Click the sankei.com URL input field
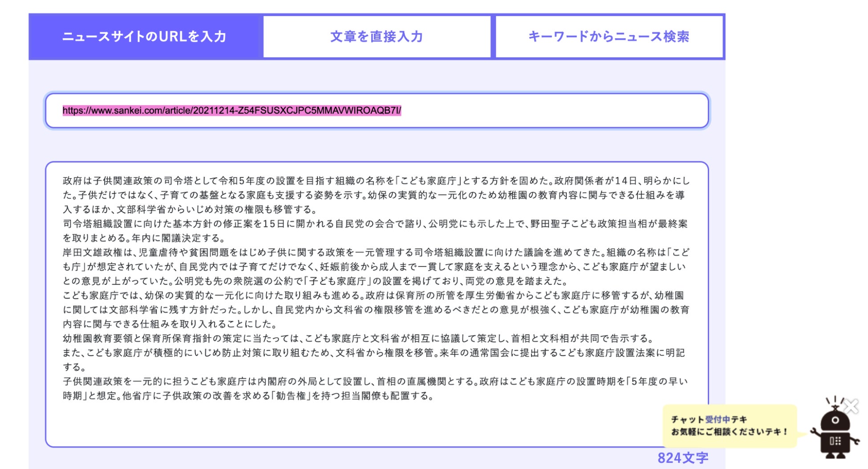The image size is (868, 469). pyautogui.click(x=377, y=110)
